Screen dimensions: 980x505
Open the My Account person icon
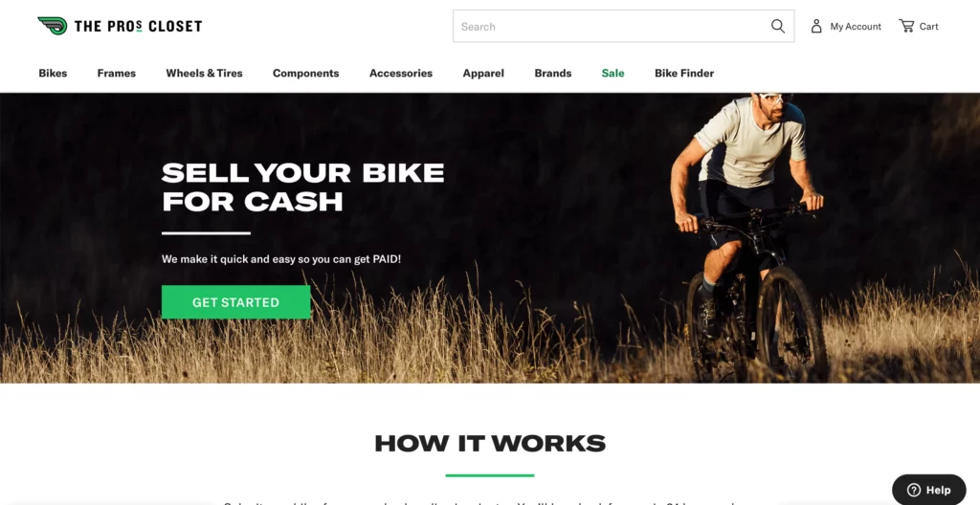[x=816, y=26]
